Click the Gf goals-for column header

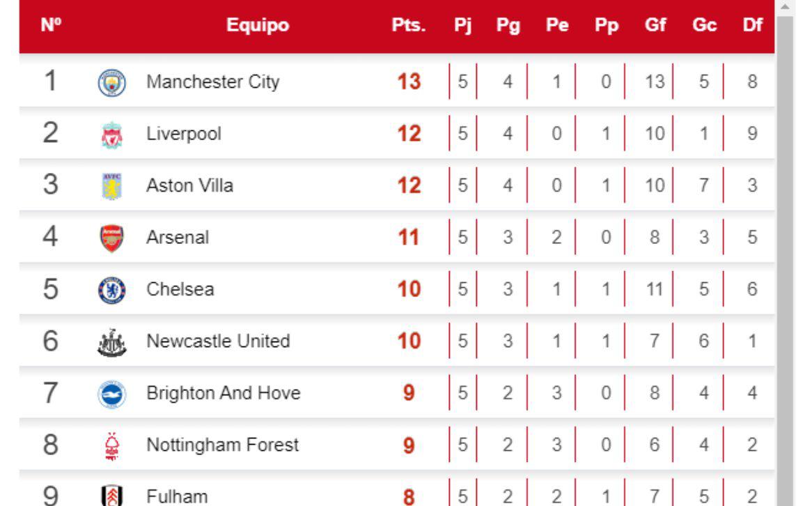[655, 26]
